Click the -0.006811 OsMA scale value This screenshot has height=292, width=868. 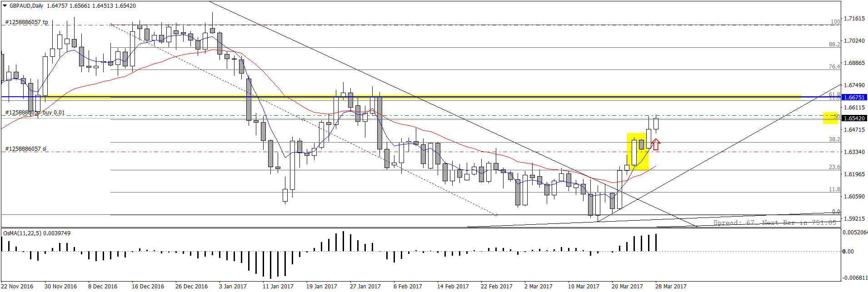click(x=855, y=278)
